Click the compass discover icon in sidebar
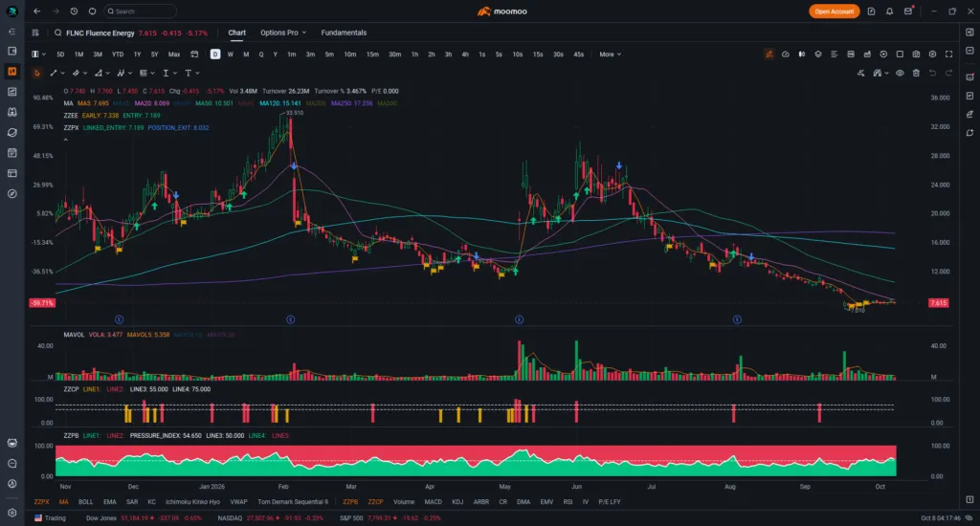The width and height of the screenshot is (980, 526). click(x=11, y=193)
